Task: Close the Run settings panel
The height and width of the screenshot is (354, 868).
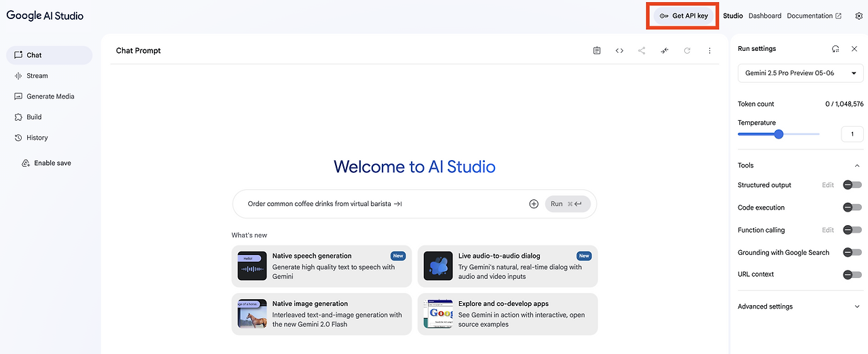Action: coord(854,49)
